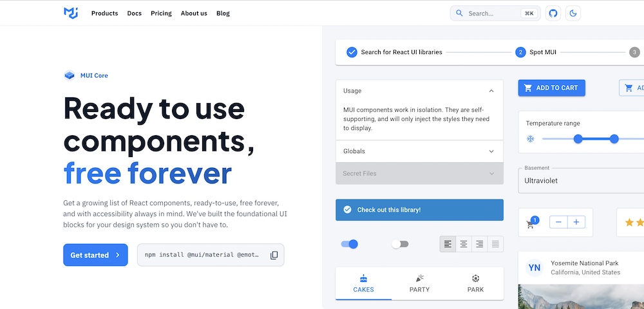Select right text alignment icon
Screen dimensions: 644x309
tap(479, 244)
